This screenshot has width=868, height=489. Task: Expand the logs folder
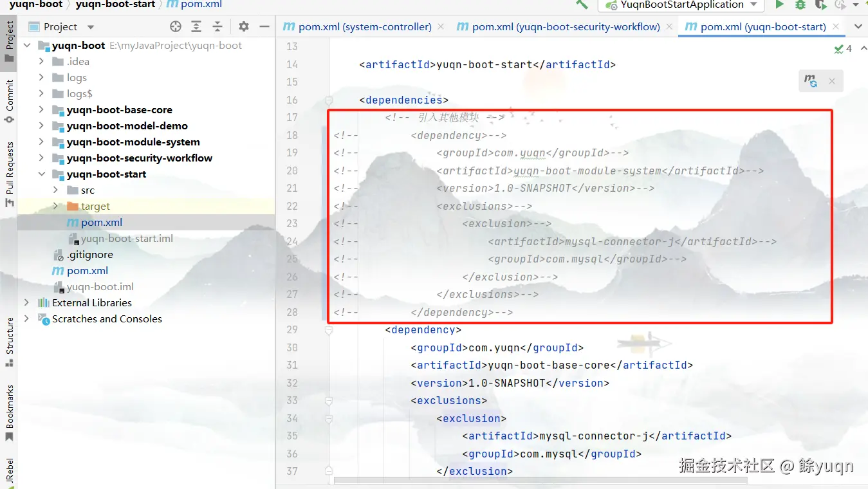[41, 78]
